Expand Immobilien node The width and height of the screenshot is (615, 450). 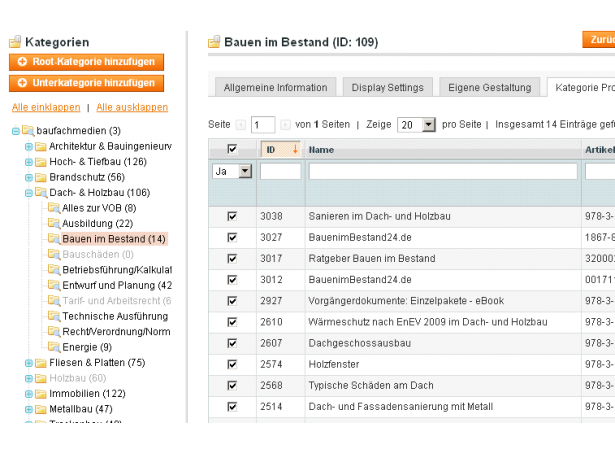(x=29, y=394)
